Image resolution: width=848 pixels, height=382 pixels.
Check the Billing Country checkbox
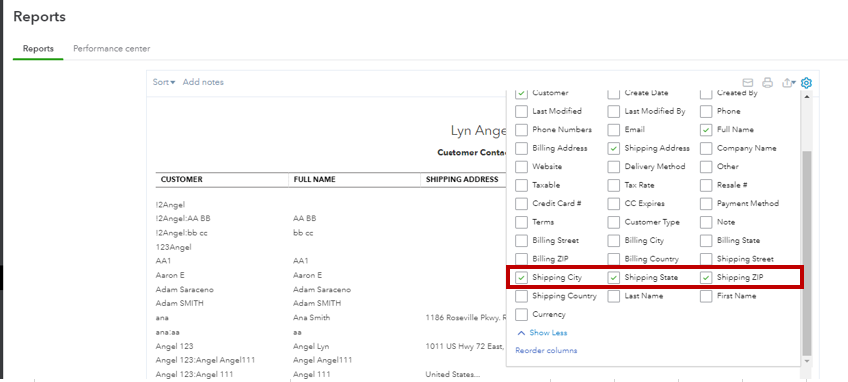click(613, 259)
